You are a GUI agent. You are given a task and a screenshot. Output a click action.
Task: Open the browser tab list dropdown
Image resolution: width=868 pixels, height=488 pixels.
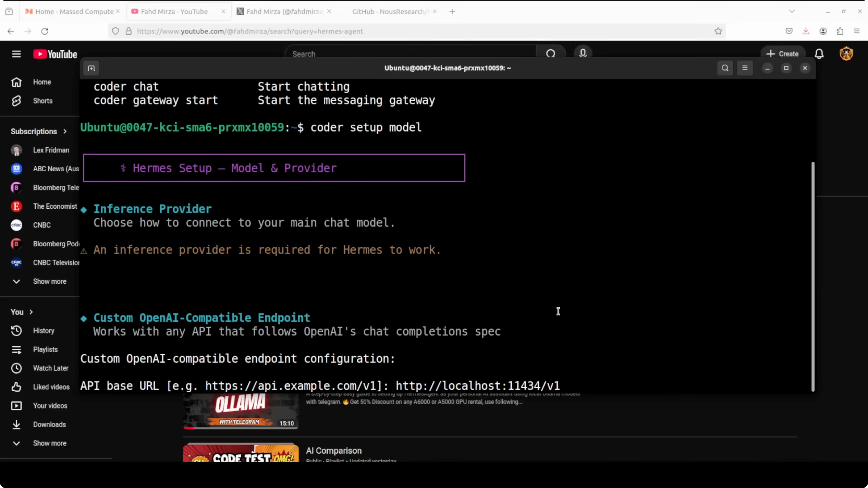pos(792,12)
